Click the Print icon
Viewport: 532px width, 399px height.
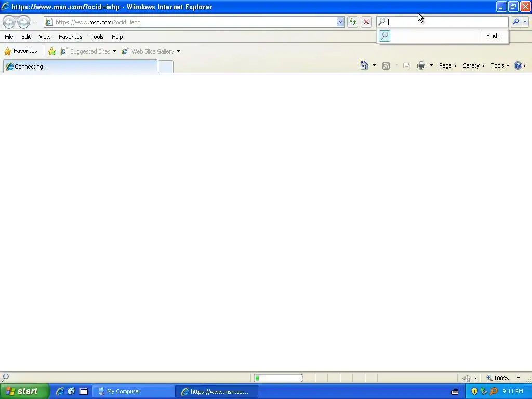pyautogui.click(x=421, y=65)
